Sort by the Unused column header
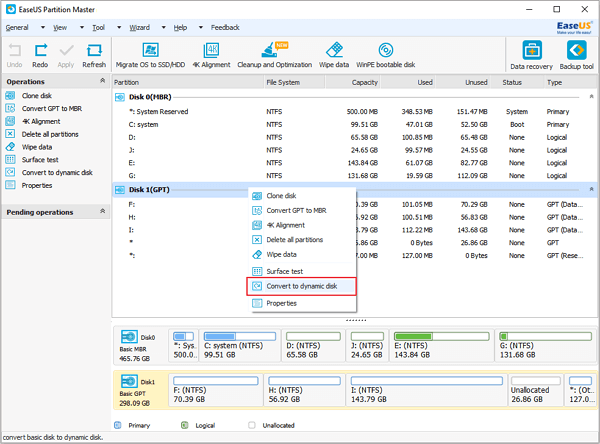 click(x=463, y=82)
